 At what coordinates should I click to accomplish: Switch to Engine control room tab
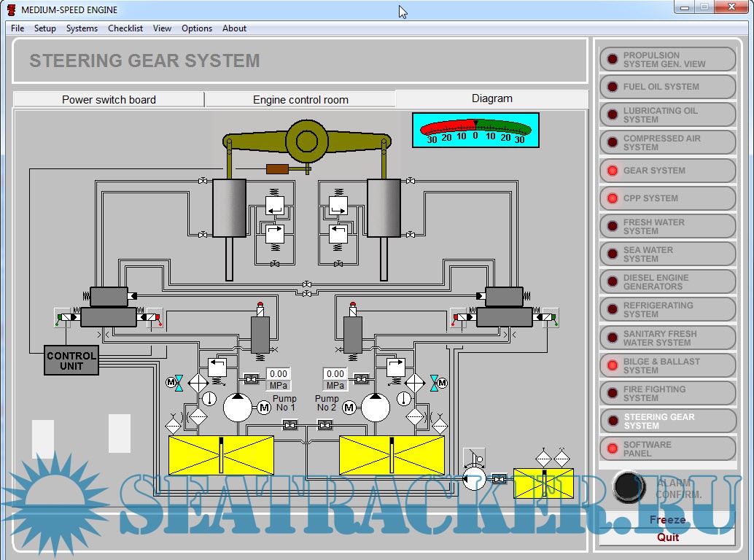(x=300, y=100)
